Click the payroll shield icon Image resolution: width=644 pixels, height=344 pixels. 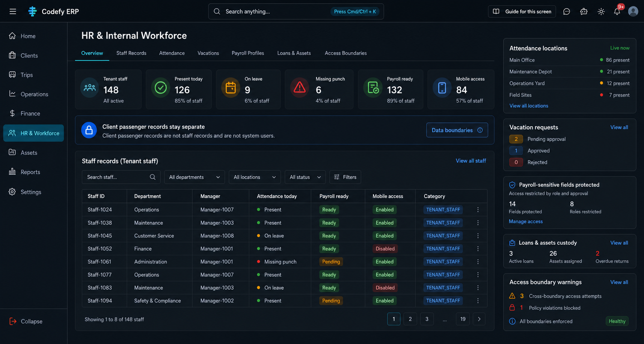tap(512, 185)
